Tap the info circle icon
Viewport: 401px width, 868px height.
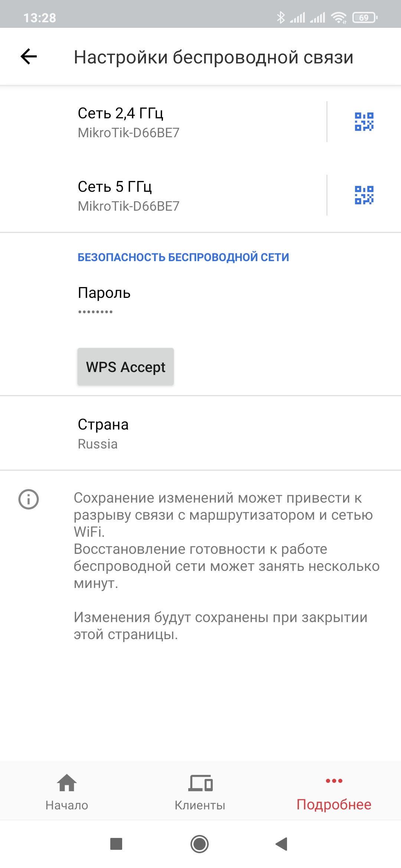click(x=29, y=499)
